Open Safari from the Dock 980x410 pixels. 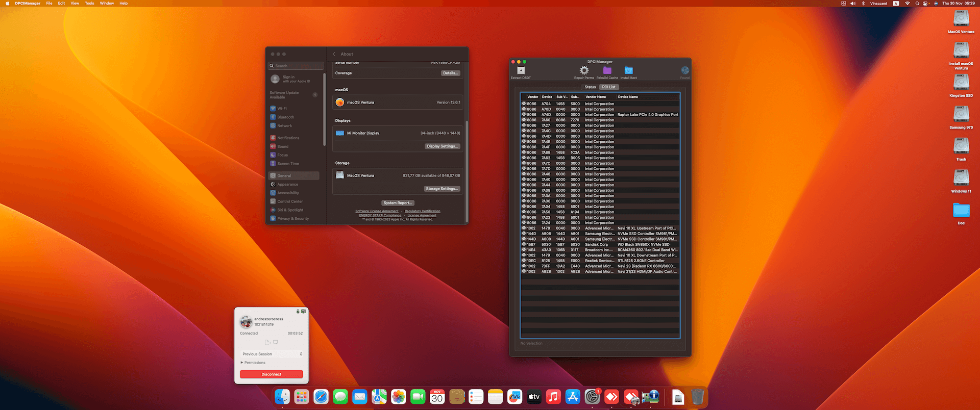[321, 397]
